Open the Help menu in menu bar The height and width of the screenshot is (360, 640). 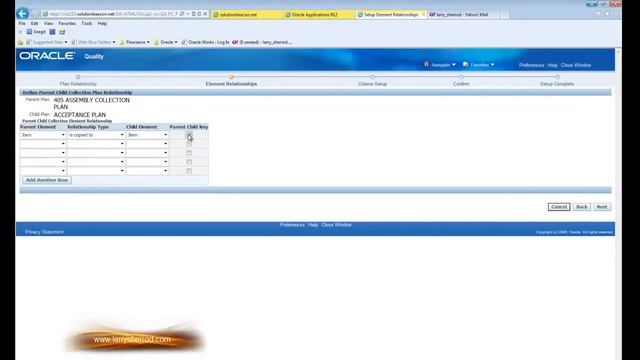102,24
